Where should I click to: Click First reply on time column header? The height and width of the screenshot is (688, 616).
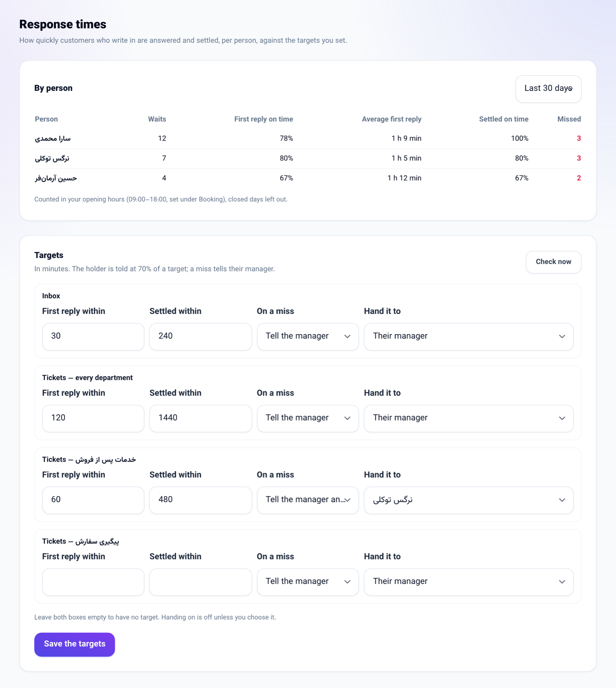[x=263, y=119]
